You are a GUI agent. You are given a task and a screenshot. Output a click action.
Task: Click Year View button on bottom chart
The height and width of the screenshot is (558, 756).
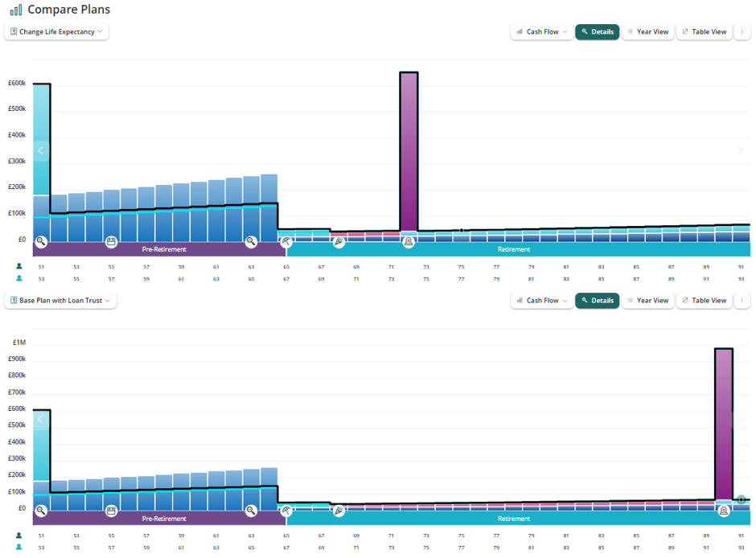(x=647, y=301)
